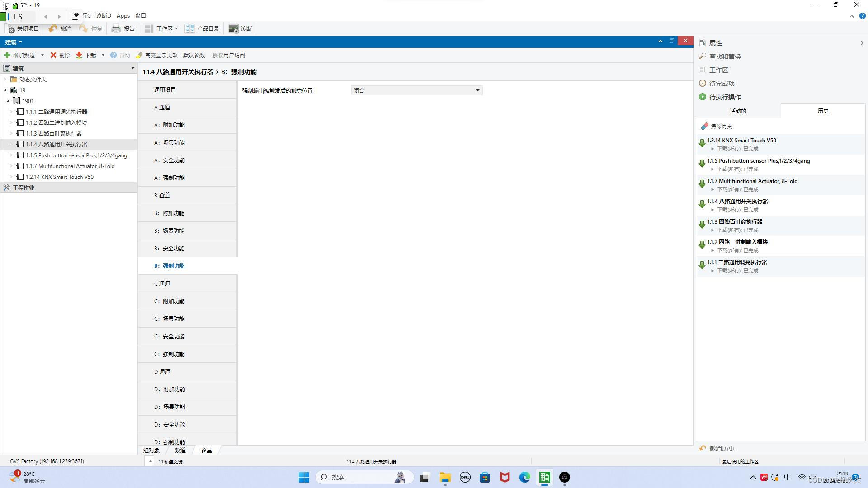Click the Clear History (清除历史) eraser icon
Image resolution: width=868 pixels, height=488 pixels.
click(704, 127)
